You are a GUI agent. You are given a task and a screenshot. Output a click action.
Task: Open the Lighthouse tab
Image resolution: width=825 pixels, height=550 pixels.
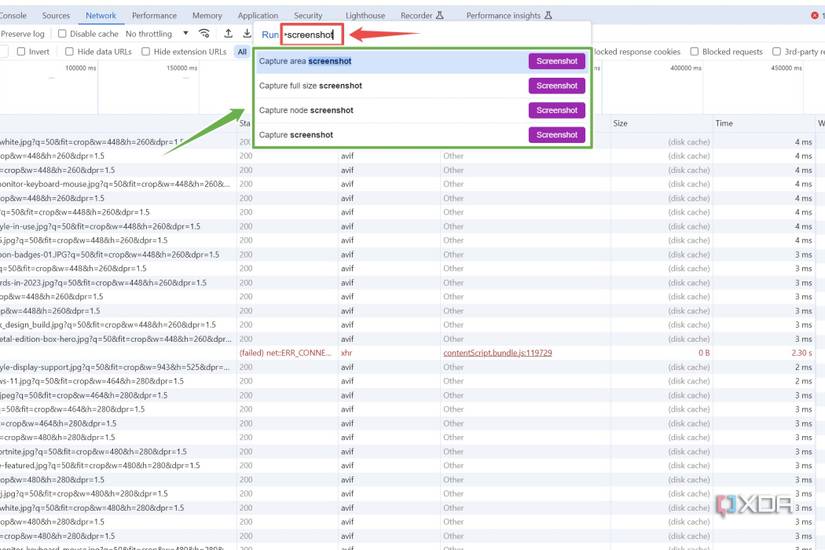click(x=365, y=15)
